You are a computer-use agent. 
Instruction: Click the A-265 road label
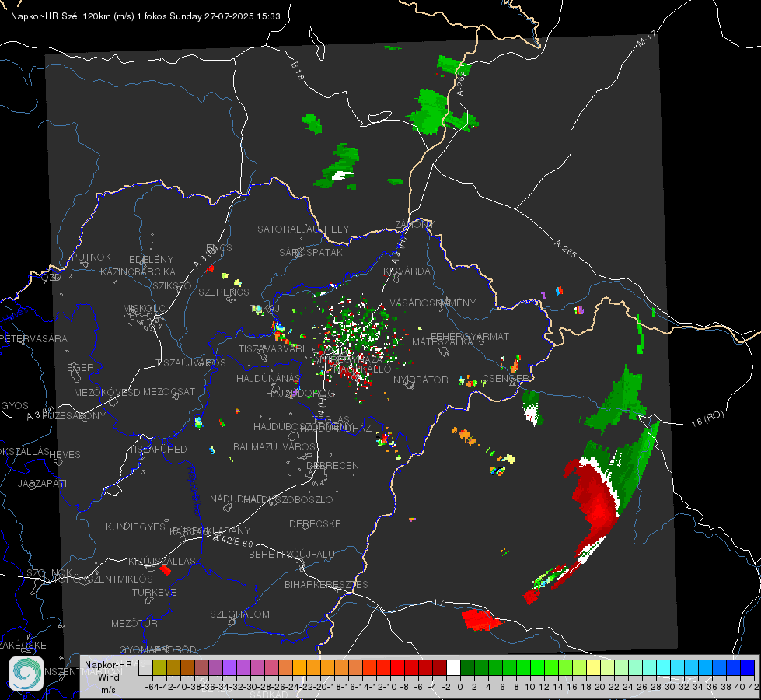click(565, 248)
